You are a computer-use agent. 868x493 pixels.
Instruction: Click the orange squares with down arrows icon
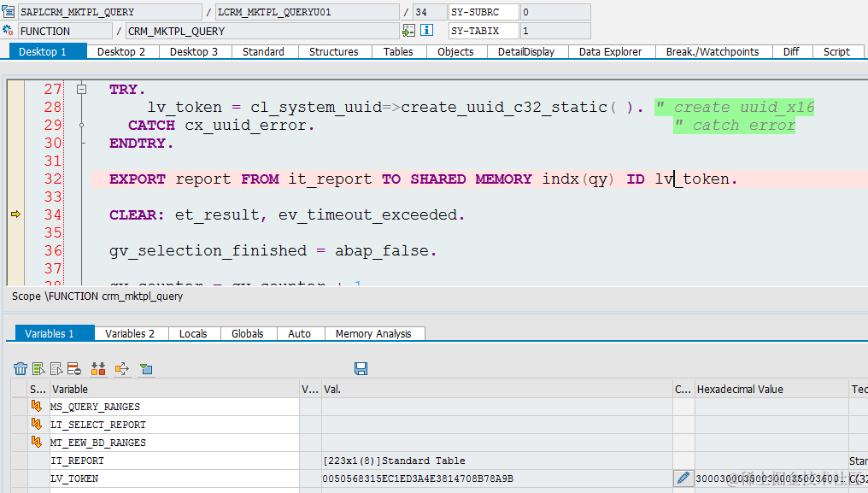(98, 369)
